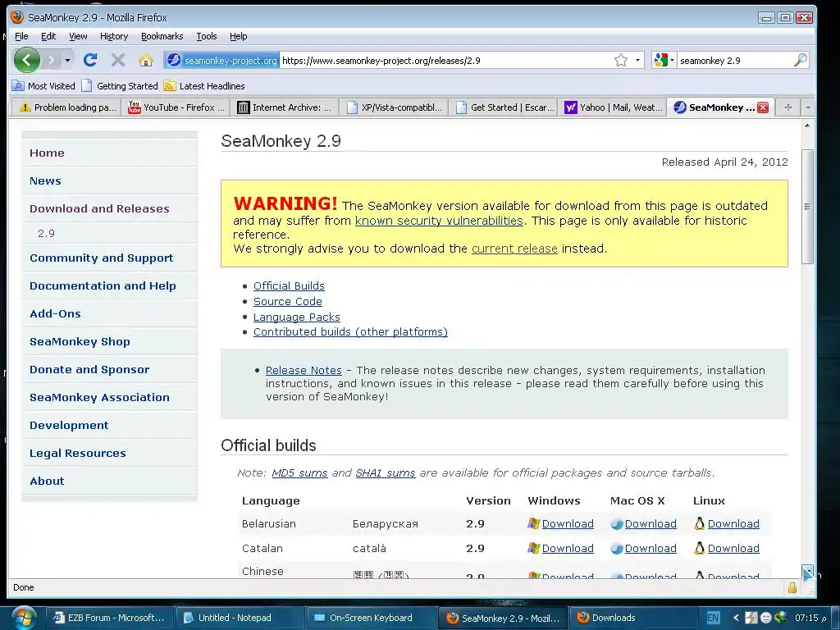Image resolution: width=840 pixels, height=630 pixels.
Task: Open the Help menu
Action: click(239, 36)
